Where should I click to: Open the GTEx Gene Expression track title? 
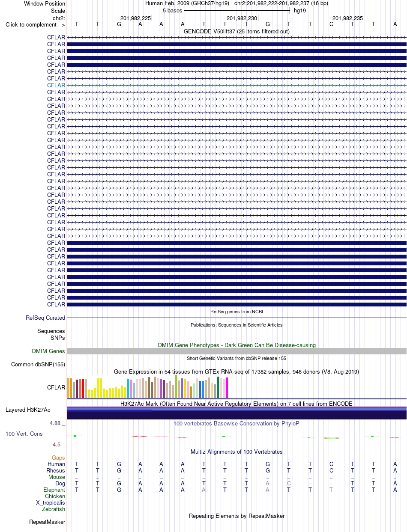click(x=236, y=372)
